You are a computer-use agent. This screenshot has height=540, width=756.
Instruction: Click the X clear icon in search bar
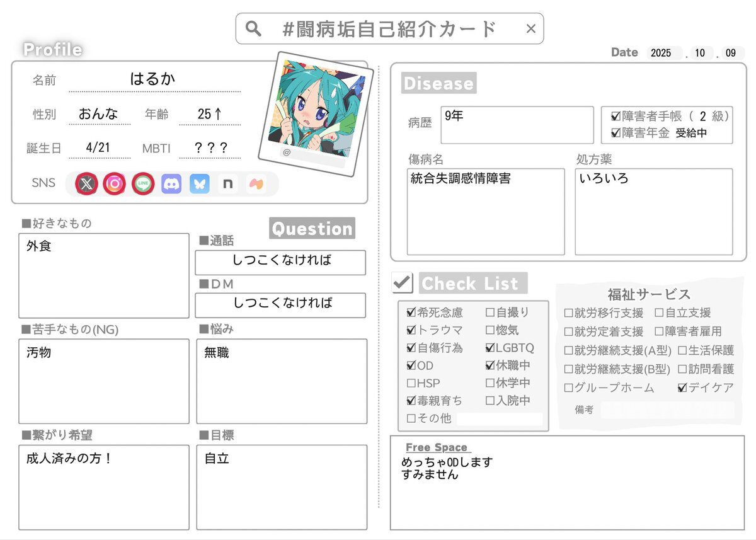[x=530, y=28]
